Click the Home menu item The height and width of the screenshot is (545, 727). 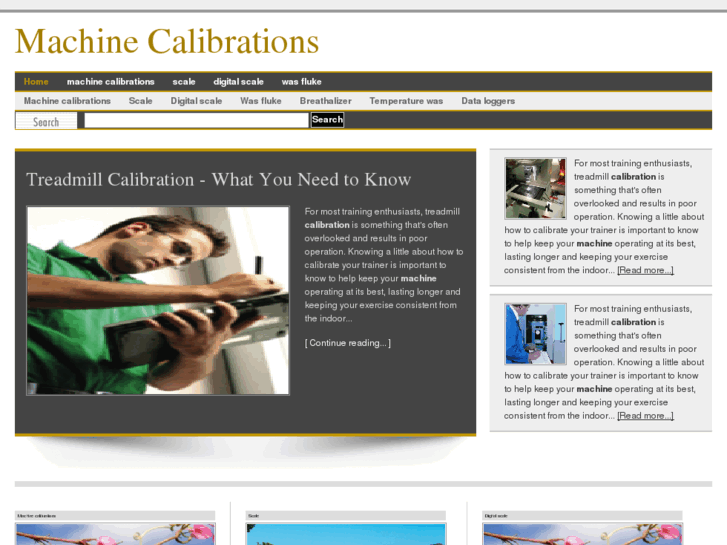point(36,82)
